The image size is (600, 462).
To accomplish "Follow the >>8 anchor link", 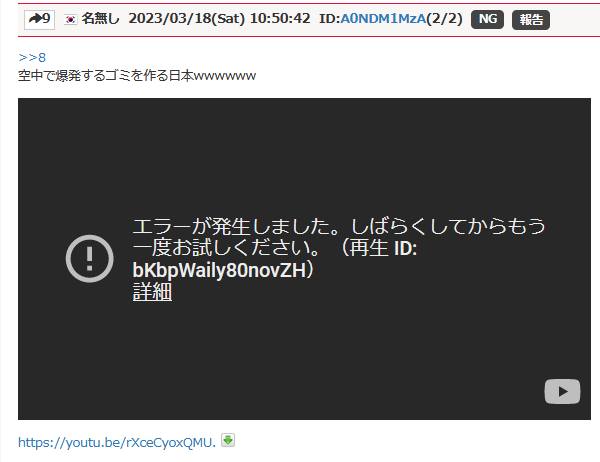I will [32, 57].
